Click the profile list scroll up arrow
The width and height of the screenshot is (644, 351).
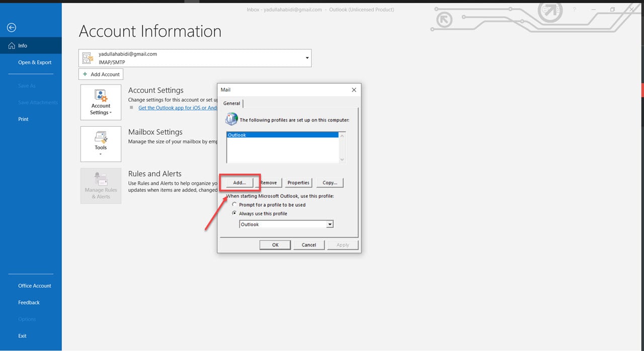(343, 136)
